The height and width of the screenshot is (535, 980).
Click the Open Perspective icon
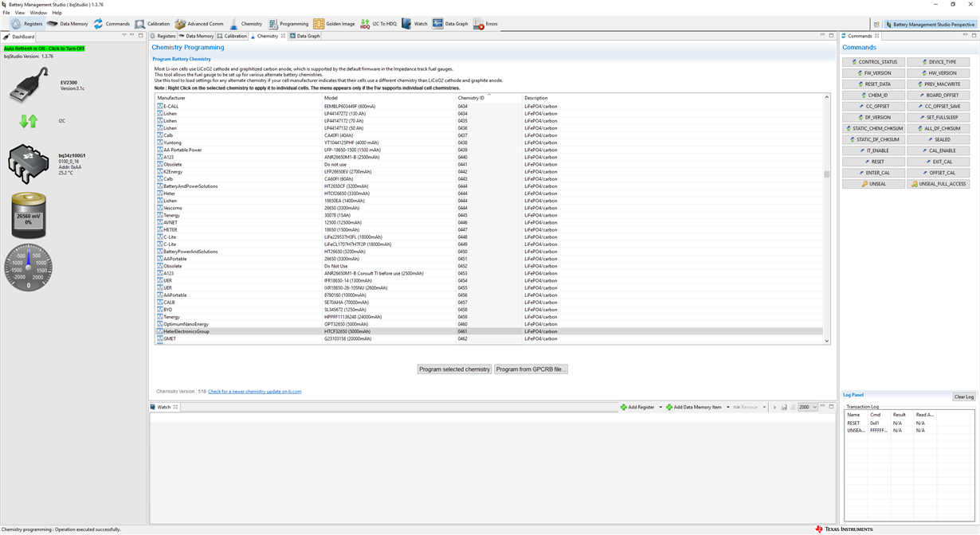pyautogui.click(x=876, y=25)
